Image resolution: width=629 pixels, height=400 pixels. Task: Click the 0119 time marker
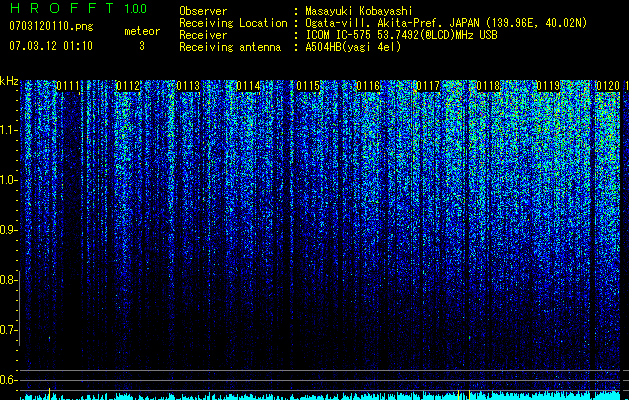[548, 86]
